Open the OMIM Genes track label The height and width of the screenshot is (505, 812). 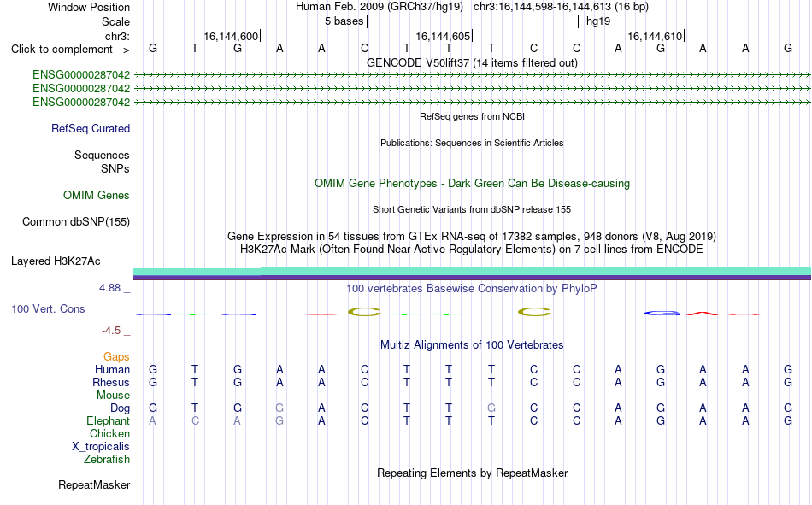click(97, 196)
